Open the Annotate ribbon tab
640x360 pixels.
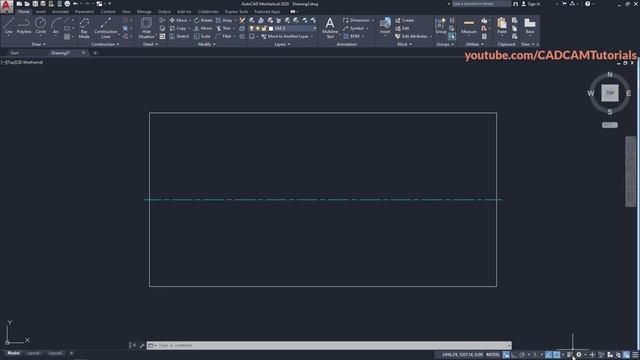point(60,12)
